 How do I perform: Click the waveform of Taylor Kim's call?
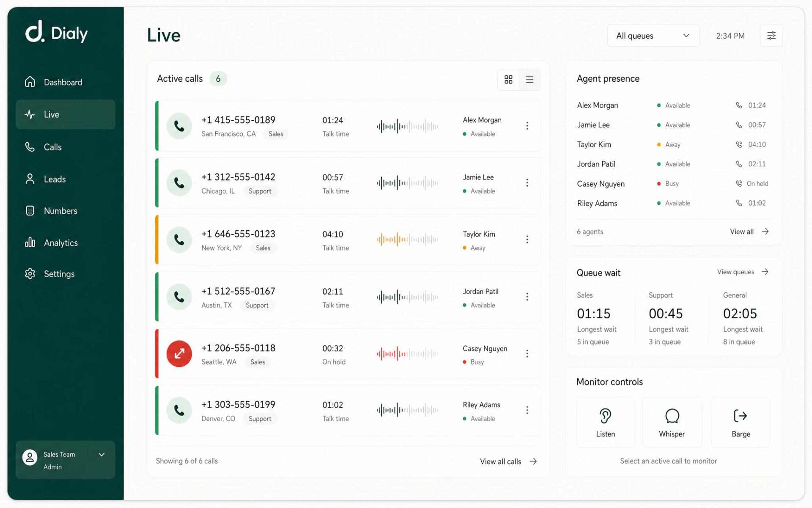tap(407, 239)
